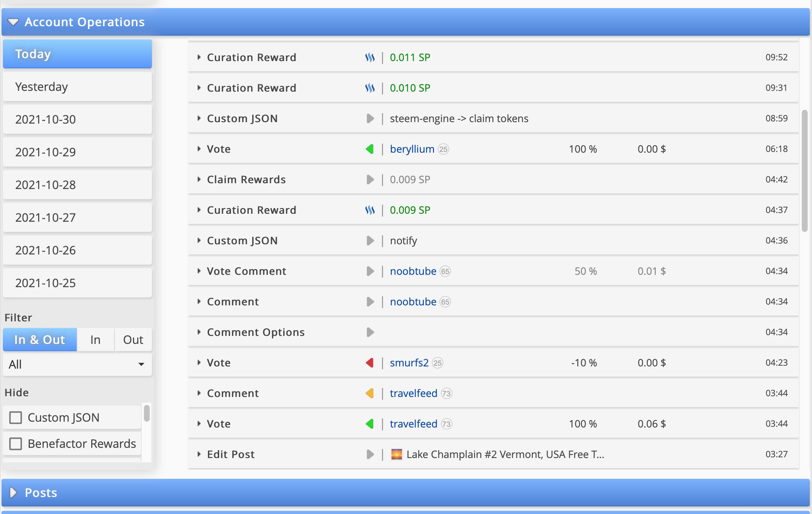This screenshot has width=812, height=514.
Task: Collapse the Account Operations section
Action: click(13, 22)
